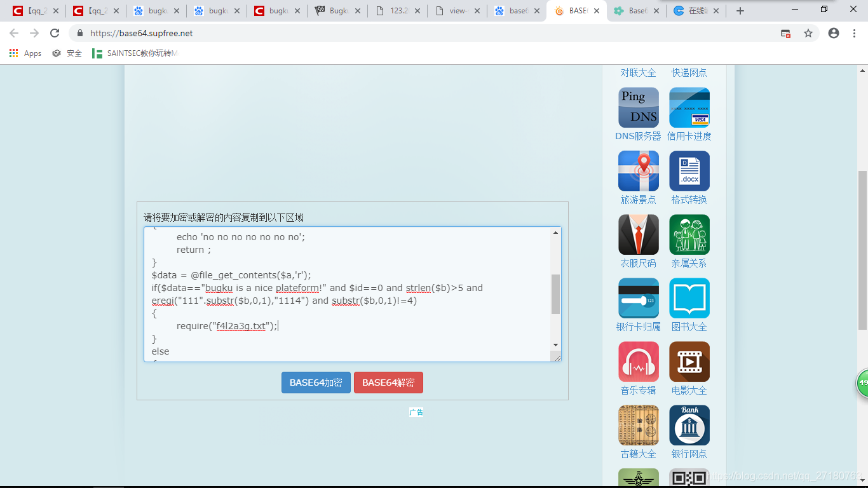Open the 银行卡归属 bank card icon
Image resolution: width=868 pixels, height=488 pixels.
click(639, 298)
